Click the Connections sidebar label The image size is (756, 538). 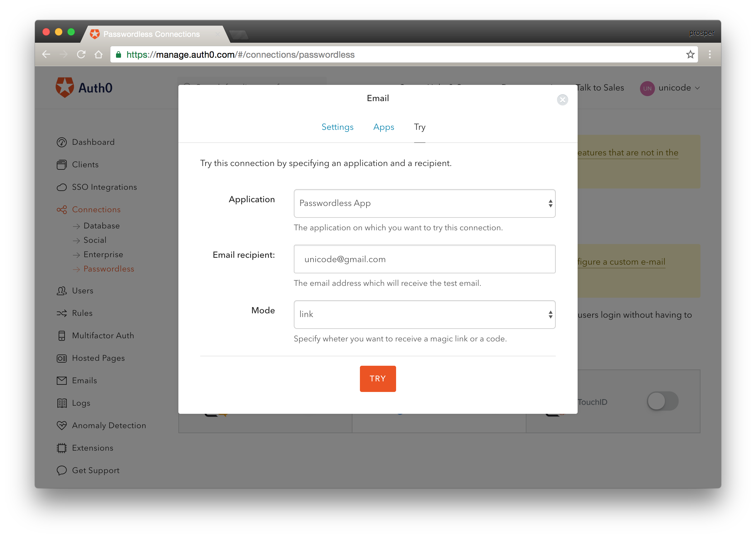[96, 210]
